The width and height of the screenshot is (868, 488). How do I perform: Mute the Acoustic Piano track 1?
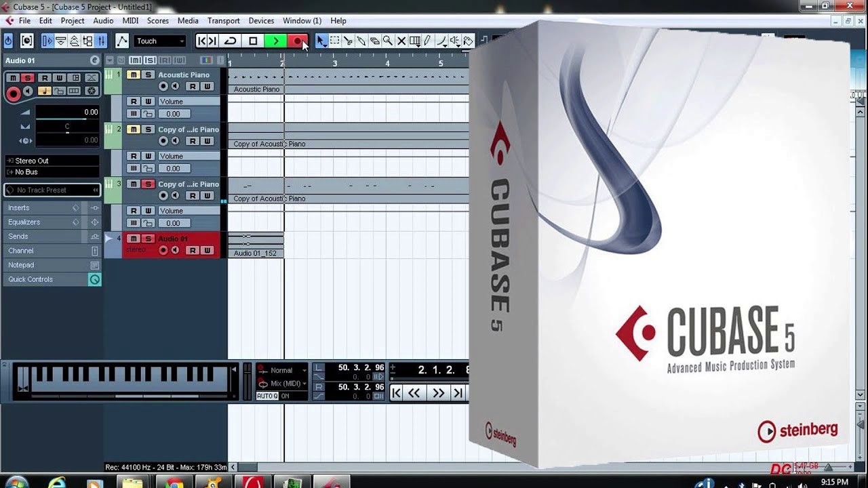(133, 75)
